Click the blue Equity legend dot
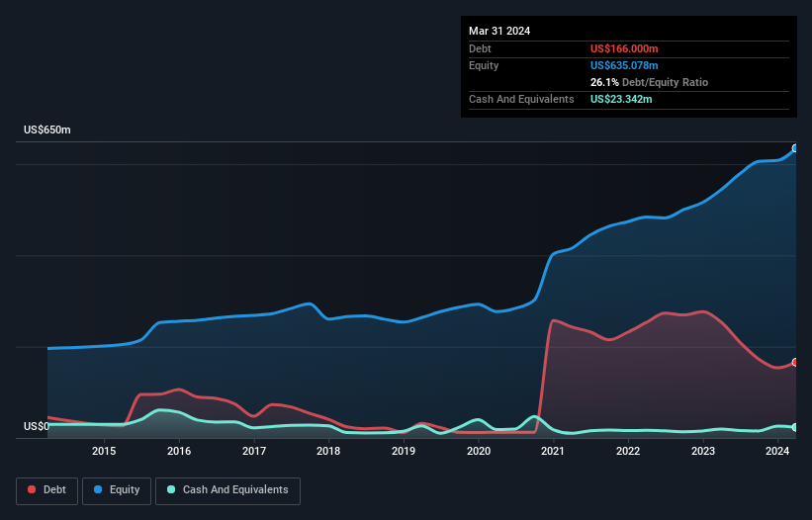This screenshot has height=520, width=812. (98, 489)
